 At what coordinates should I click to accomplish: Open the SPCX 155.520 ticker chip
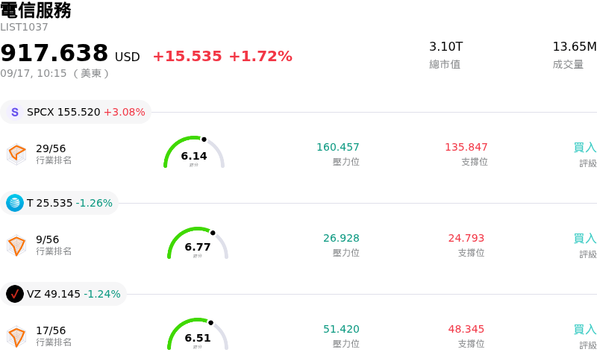(x=76, y=112)
